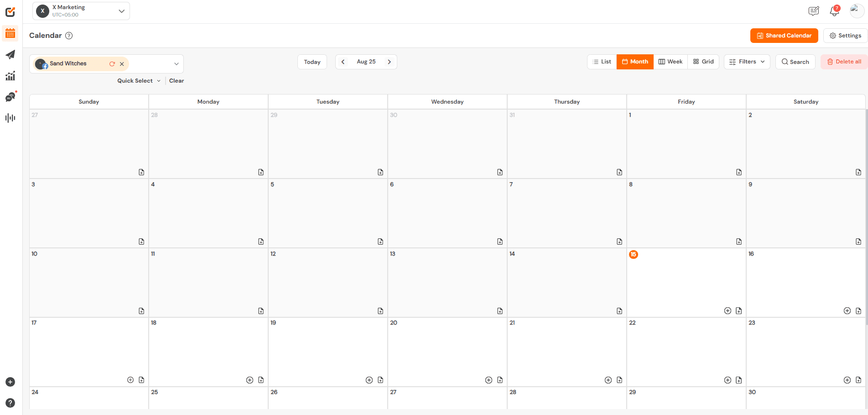Expand the account selector dropdown chevron
Screen dimensions: 868x415
177,64
